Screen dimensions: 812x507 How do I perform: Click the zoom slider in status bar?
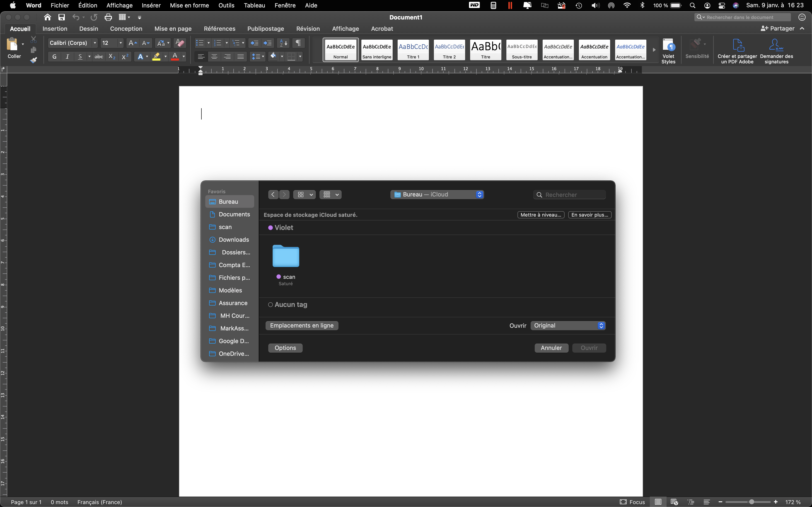click(752, 502)
